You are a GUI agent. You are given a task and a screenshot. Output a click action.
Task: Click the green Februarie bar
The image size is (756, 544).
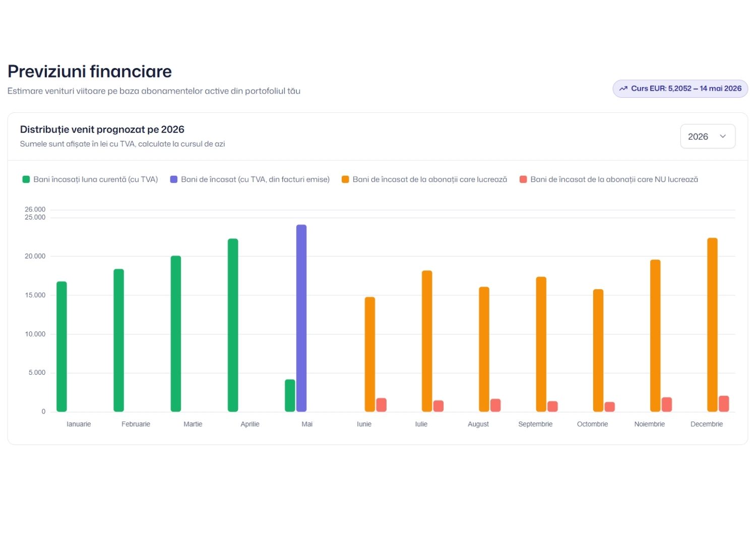point(118,341)
